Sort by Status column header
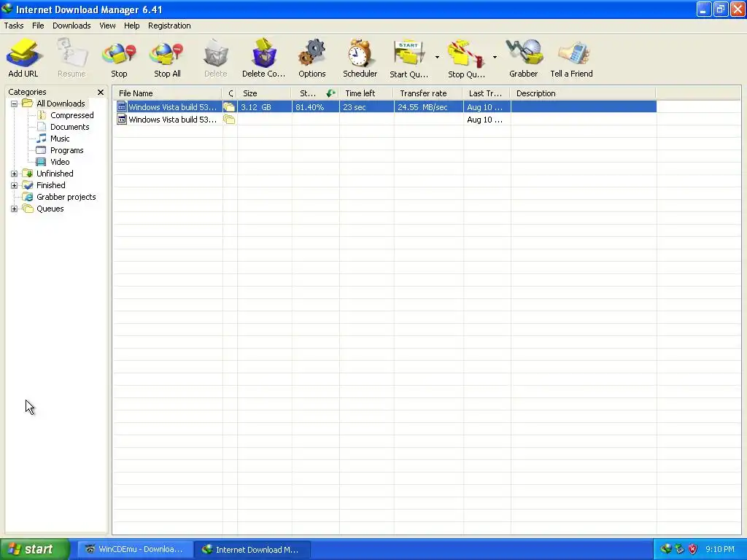Viewport: 747px width, 560px height. (315, 93)
